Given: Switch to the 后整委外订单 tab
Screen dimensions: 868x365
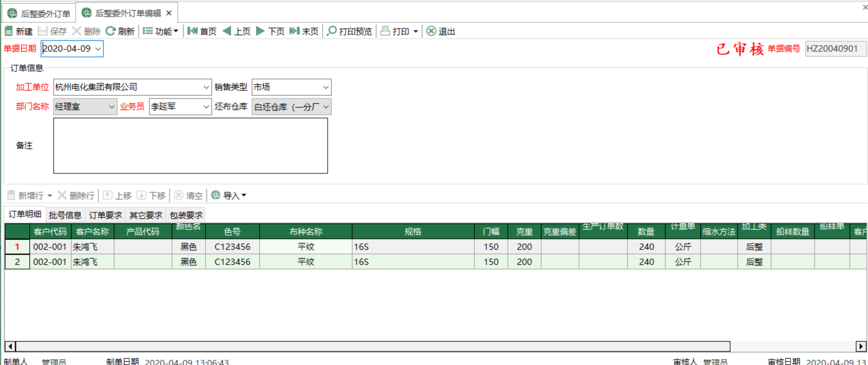Looking at the screenshot, I should (x=39, y=13).
